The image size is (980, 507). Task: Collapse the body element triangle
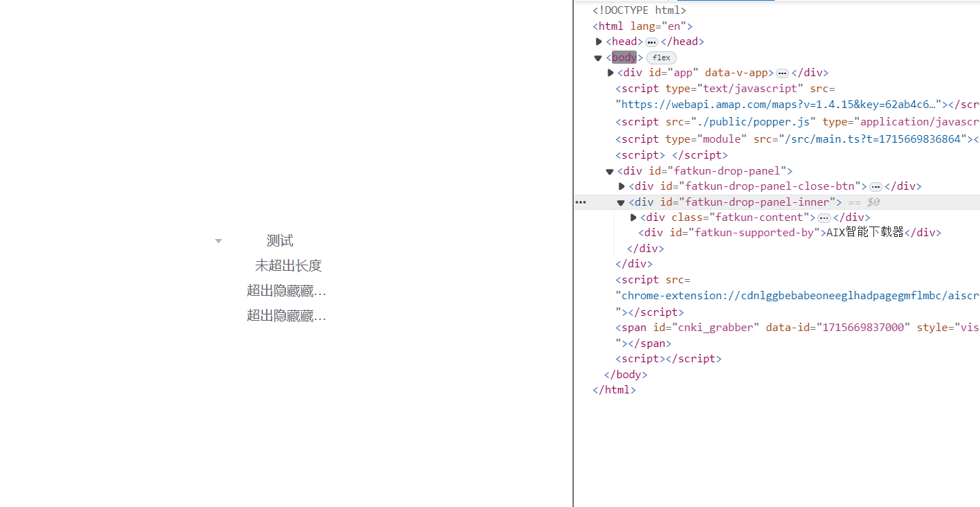(598, 58)
